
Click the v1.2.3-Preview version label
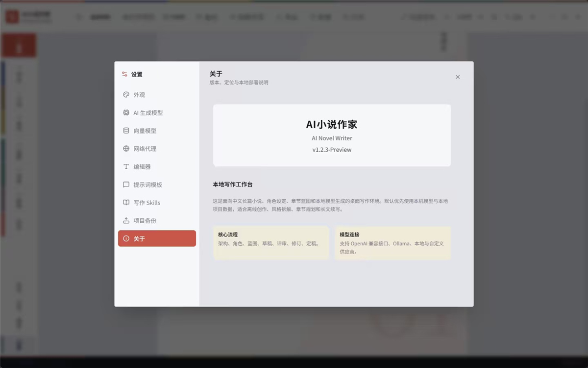pos(332,150)
